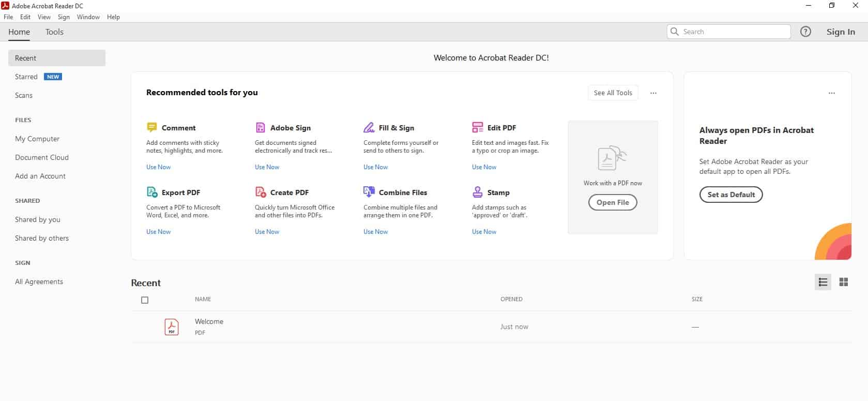
Task: Click the Create PDF tool icon
Action: 261,192
